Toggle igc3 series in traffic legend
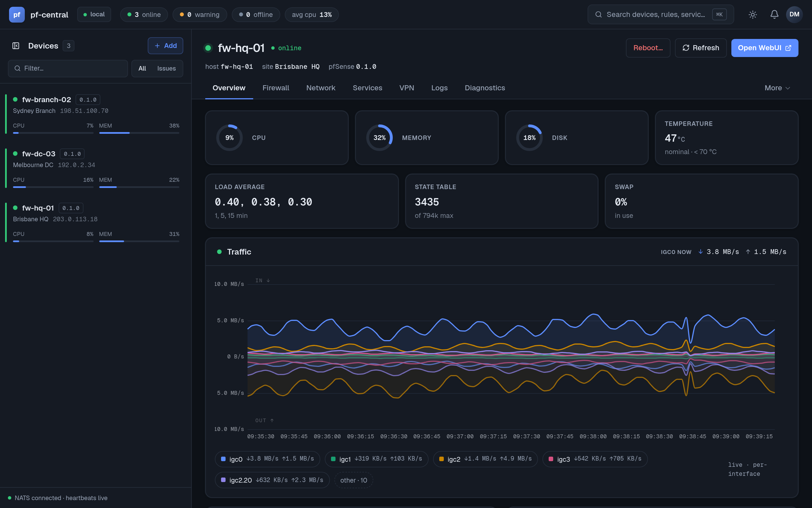This screenshot has width=812, height=508. [x=595, y=459]
